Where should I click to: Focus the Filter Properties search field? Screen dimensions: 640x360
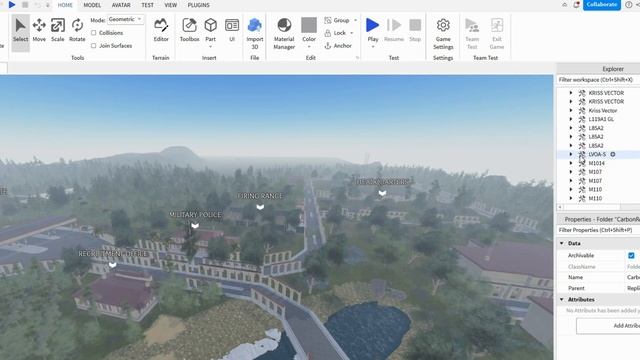598,230
